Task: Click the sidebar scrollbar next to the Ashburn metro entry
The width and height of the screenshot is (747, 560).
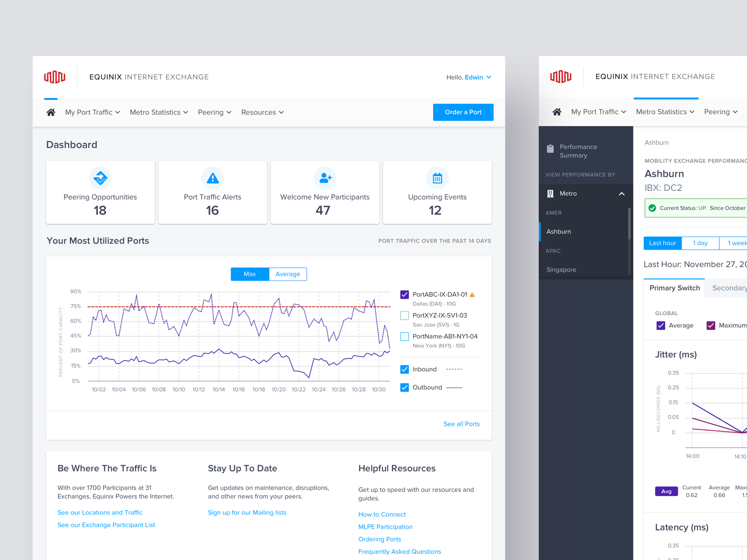Action: [629, 223]
